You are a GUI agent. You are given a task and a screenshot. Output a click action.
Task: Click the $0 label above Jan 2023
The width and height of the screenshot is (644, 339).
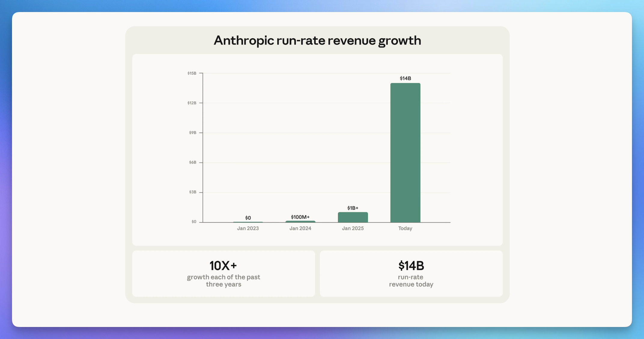pos(248,218)
